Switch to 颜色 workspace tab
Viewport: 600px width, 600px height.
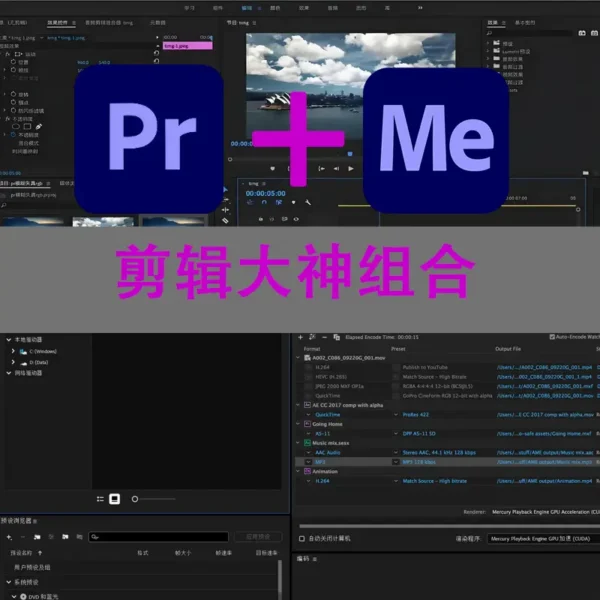click(275, 8)
